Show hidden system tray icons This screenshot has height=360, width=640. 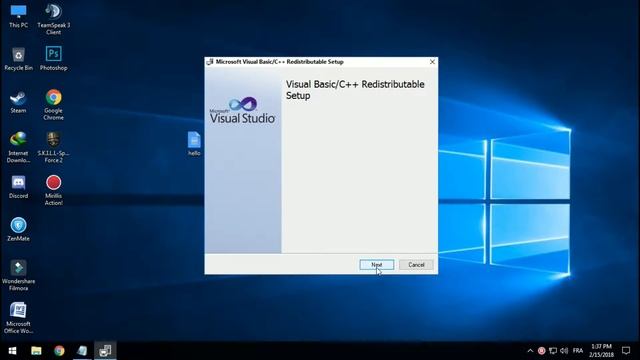point(530,351)
